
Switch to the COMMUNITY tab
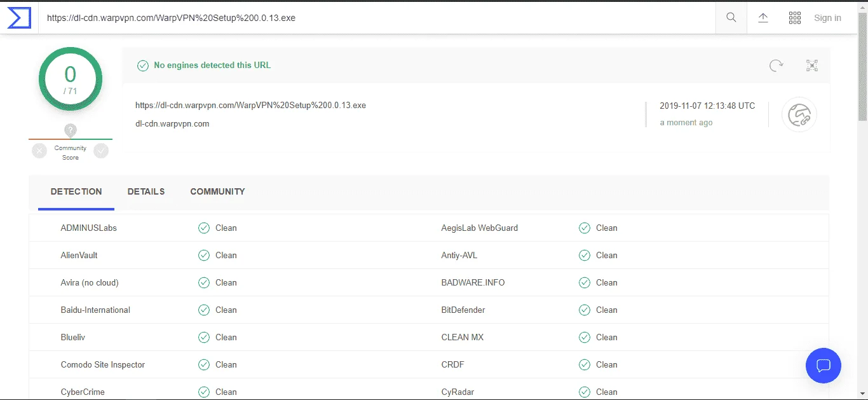(x=217, y=191)
